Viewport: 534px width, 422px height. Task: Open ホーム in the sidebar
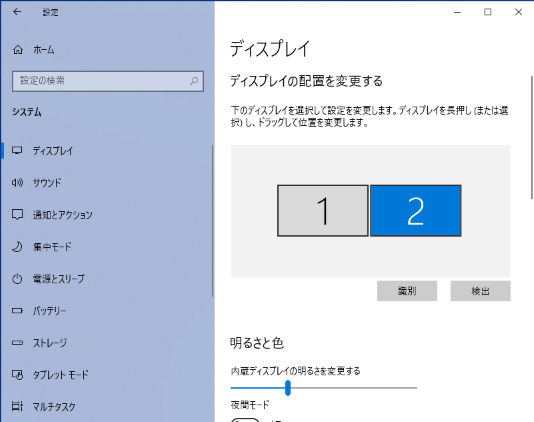click(x=108, y=50)
